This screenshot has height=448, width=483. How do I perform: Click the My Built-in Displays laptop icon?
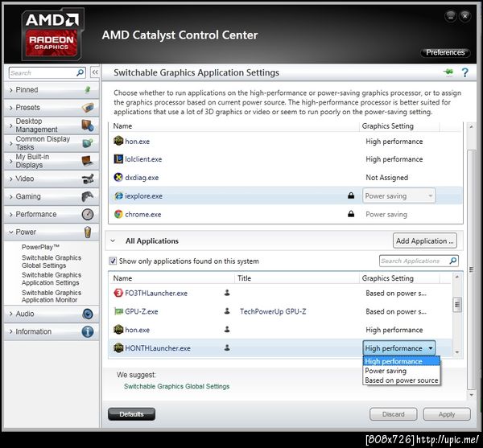88,161
